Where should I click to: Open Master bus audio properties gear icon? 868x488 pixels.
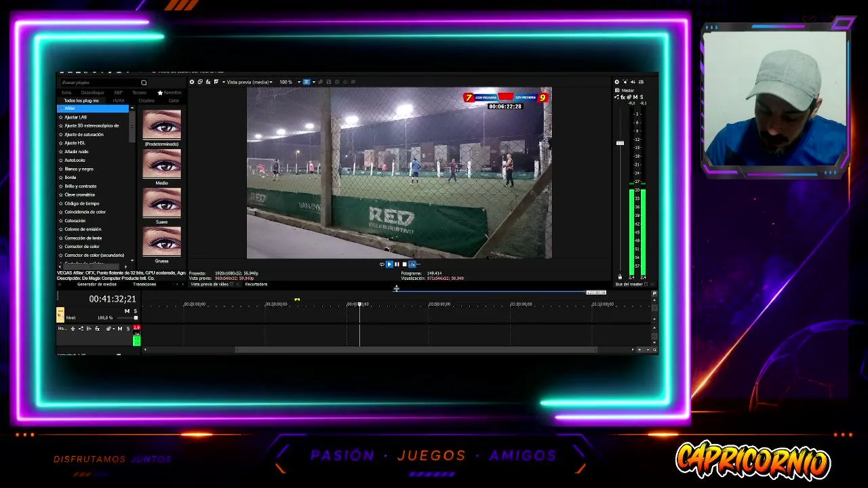617,82
